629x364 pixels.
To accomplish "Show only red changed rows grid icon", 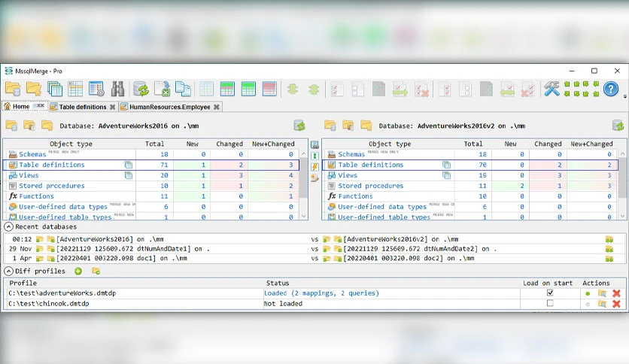I will click(269, 89).
